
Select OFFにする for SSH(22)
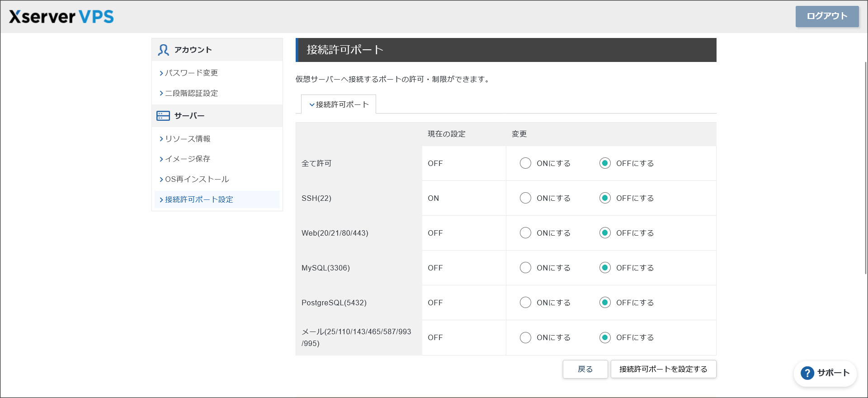click(605, 198)
